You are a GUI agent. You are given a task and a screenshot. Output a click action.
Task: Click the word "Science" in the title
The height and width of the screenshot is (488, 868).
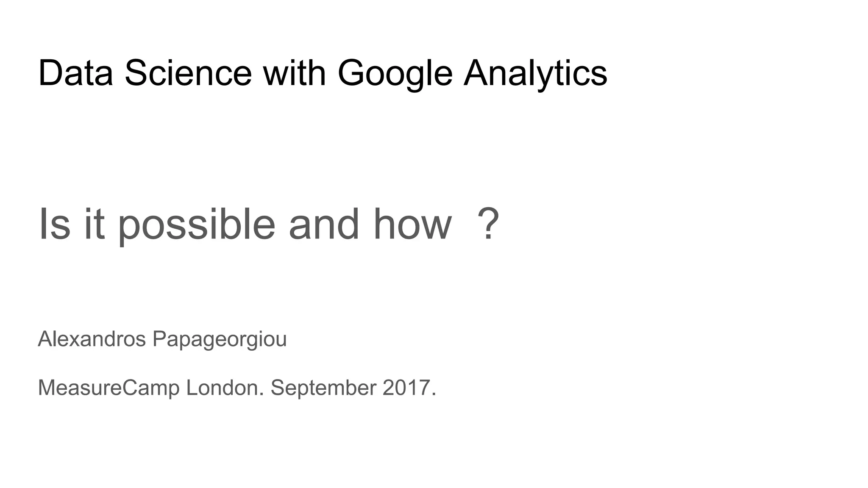[188, 73]
